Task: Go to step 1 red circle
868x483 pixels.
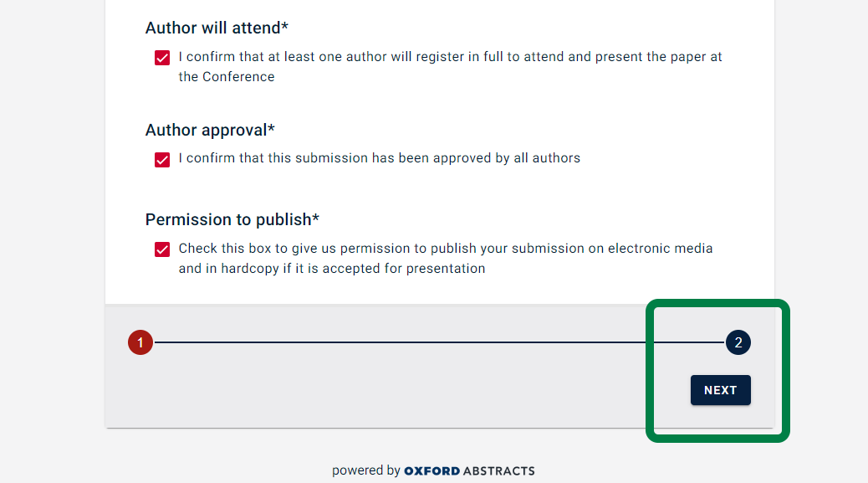Action: click(140, 342)
